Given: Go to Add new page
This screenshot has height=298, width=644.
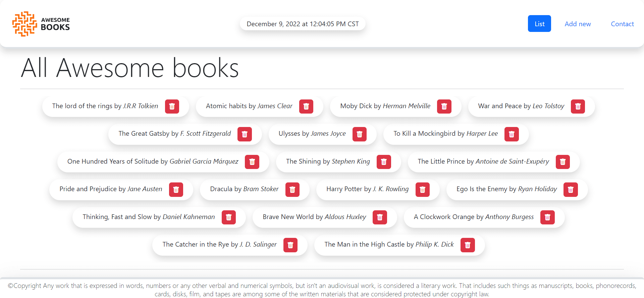Looking at the screenshot, I should pyautogui.click(x=578, y=24).
